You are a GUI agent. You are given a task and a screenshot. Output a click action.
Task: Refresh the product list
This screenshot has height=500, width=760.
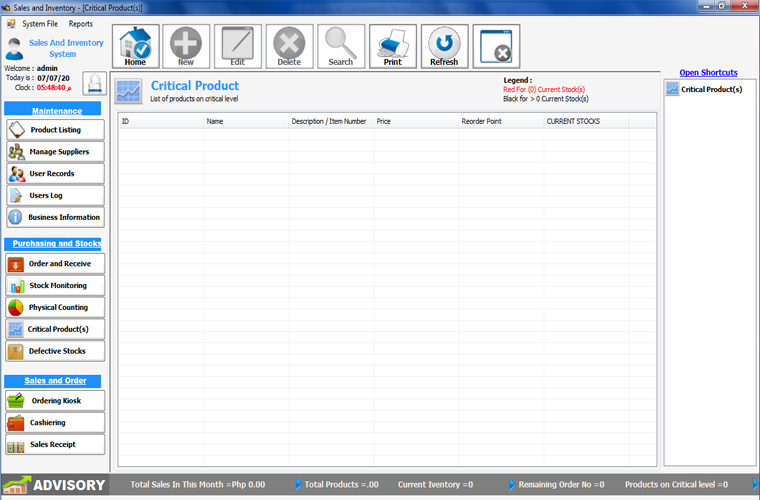tap(444, 46)
